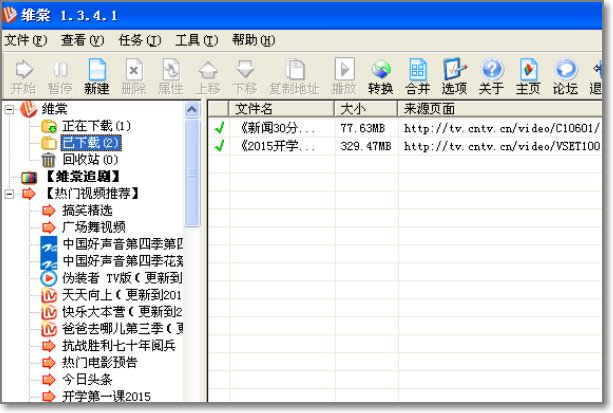Click the 播放 (Play) toolbar icon

344,75
